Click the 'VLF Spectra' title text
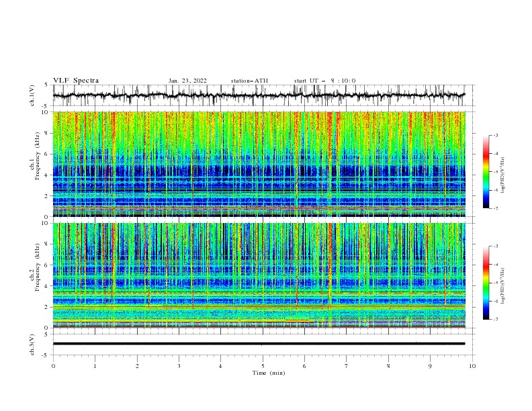 pos(76,81)
